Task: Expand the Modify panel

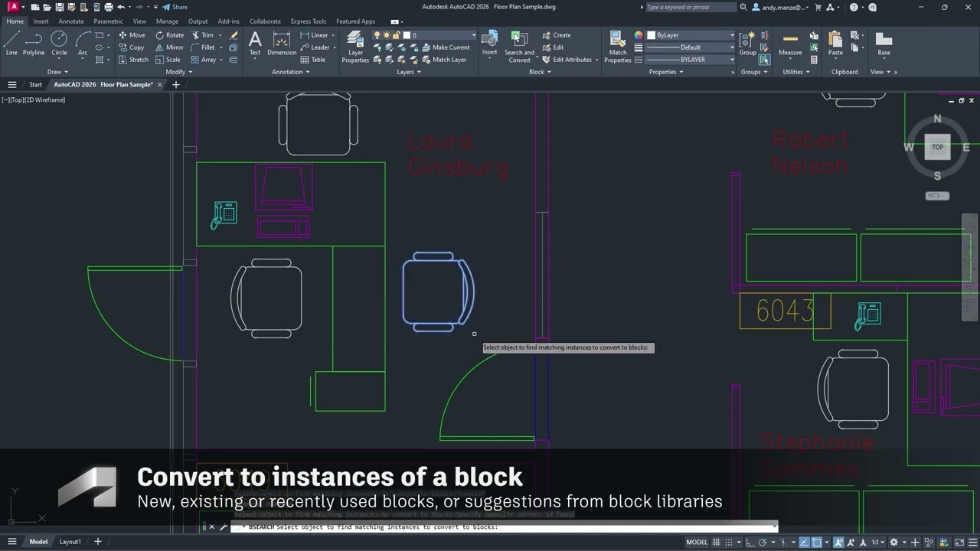Action: [x=178, y=72]
